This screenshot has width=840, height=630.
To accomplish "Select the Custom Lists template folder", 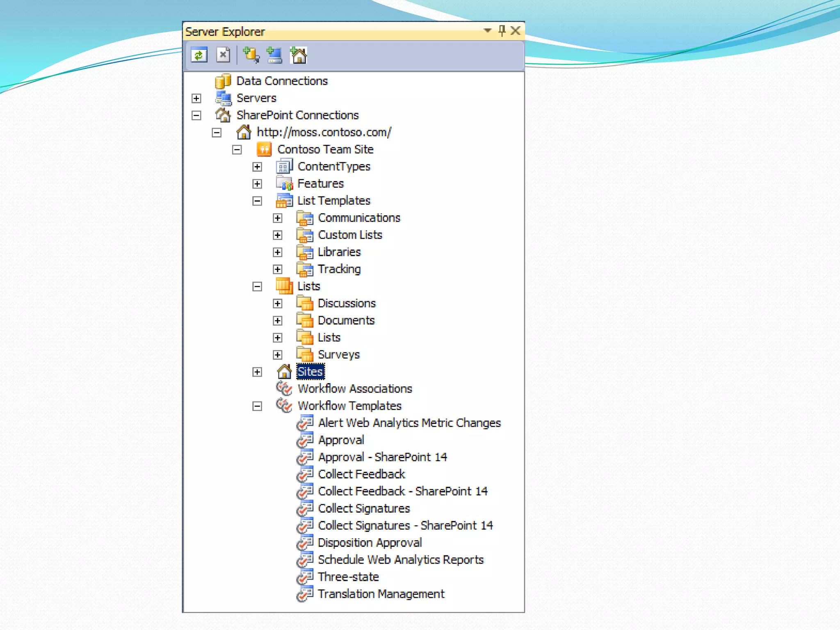I will [350, 235].
